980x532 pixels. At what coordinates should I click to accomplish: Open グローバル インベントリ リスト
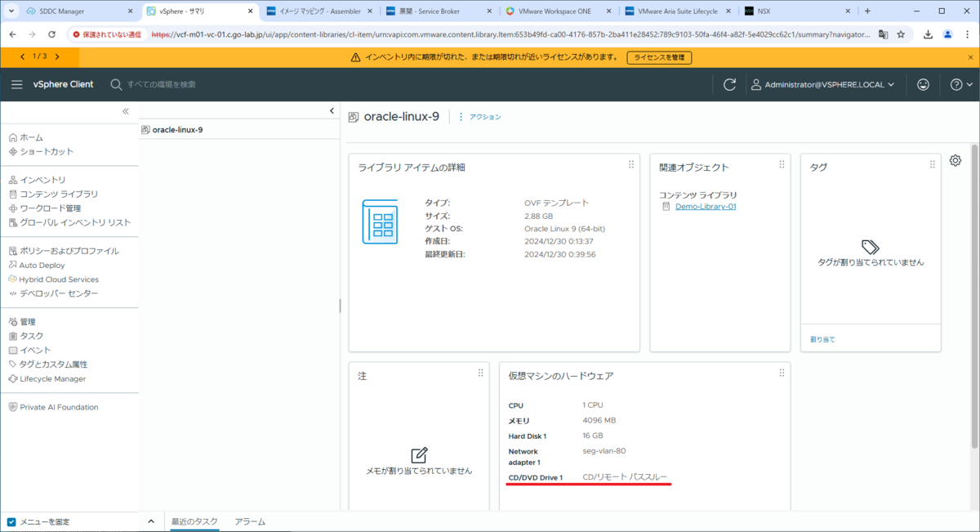(69, 222)
